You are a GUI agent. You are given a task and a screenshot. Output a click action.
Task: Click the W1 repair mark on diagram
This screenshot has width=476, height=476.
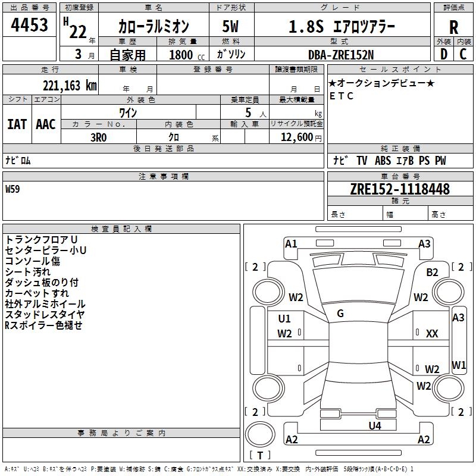(x=459, y=365)
